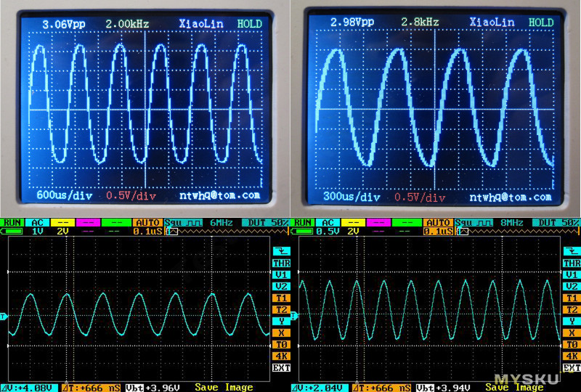
Task: Toggle AC coupling above the 0.5V setting
Action: (328, 221)
